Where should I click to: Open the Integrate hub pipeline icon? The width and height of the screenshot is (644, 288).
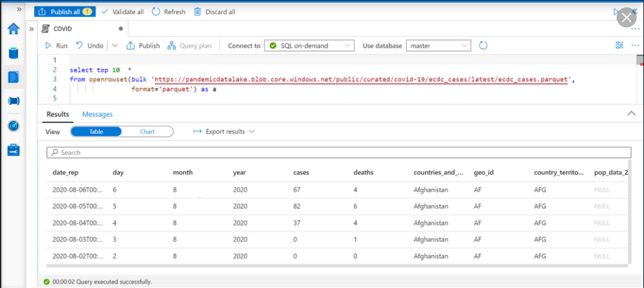click(x=13, y=101)
